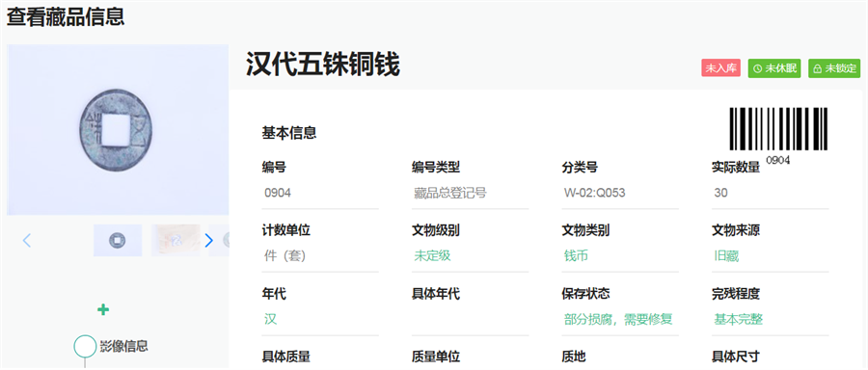Screen dimensions: 868x370
Task: Open the second beige thumbnail image
Action: click(x=176, y=240)
